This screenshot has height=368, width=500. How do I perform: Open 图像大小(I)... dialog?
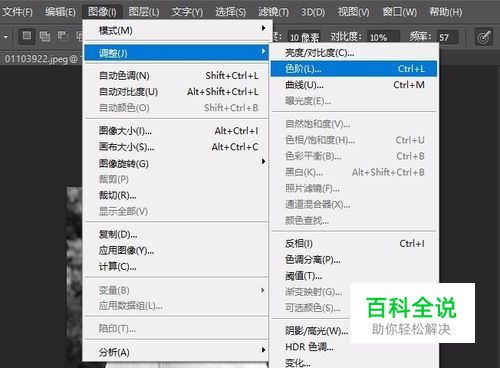point(176,131)
